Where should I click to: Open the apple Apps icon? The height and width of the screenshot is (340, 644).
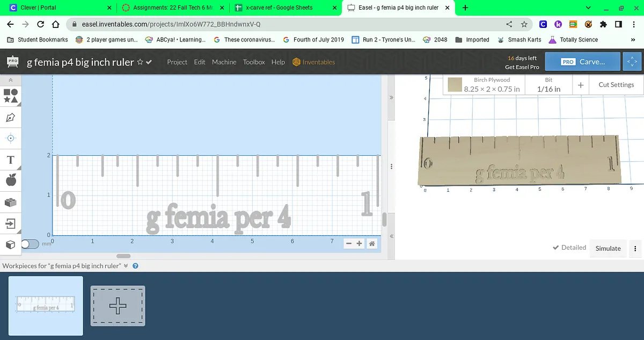[x=11, y=180]
